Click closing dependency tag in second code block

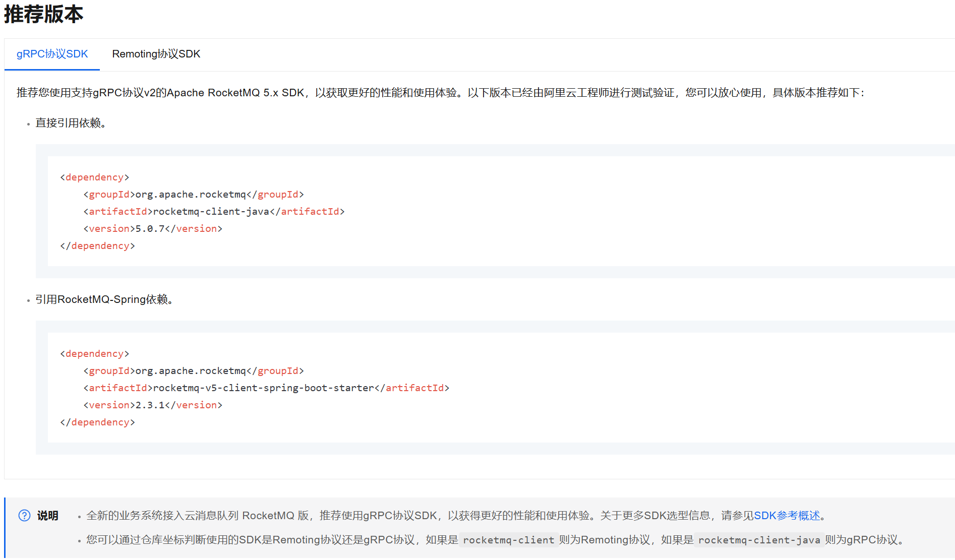(97, 422)
